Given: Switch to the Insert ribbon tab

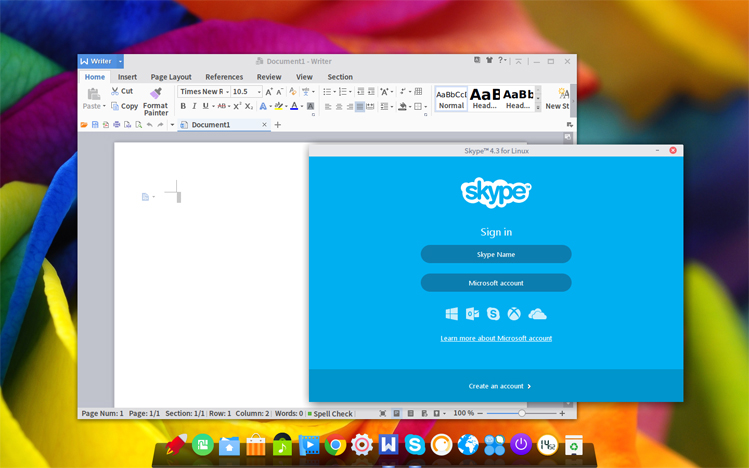Looking at the screenshot, I should pyautogui.click(x=127, y=77).
